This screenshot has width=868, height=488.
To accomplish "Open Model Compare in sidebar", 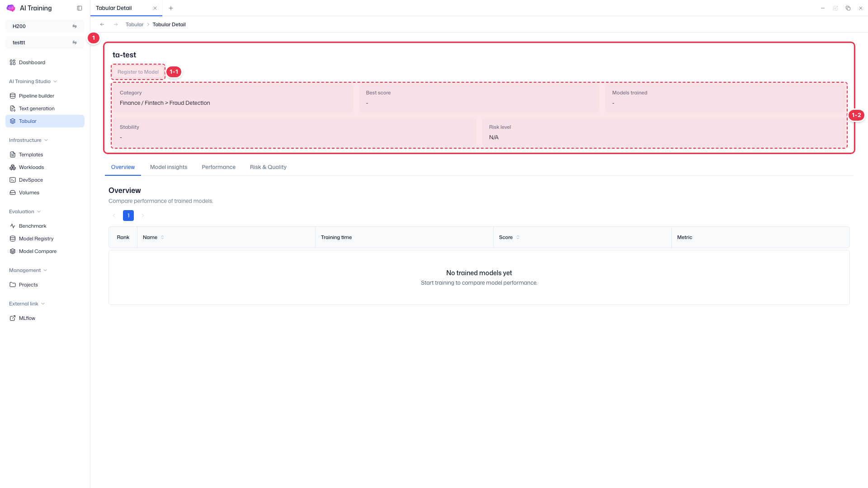I will click(45, 251).
